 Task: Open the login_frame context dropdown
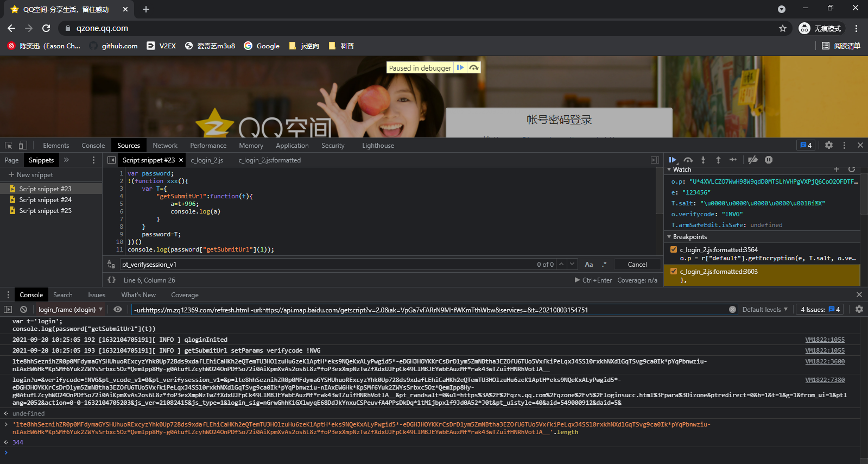point(70,310)
